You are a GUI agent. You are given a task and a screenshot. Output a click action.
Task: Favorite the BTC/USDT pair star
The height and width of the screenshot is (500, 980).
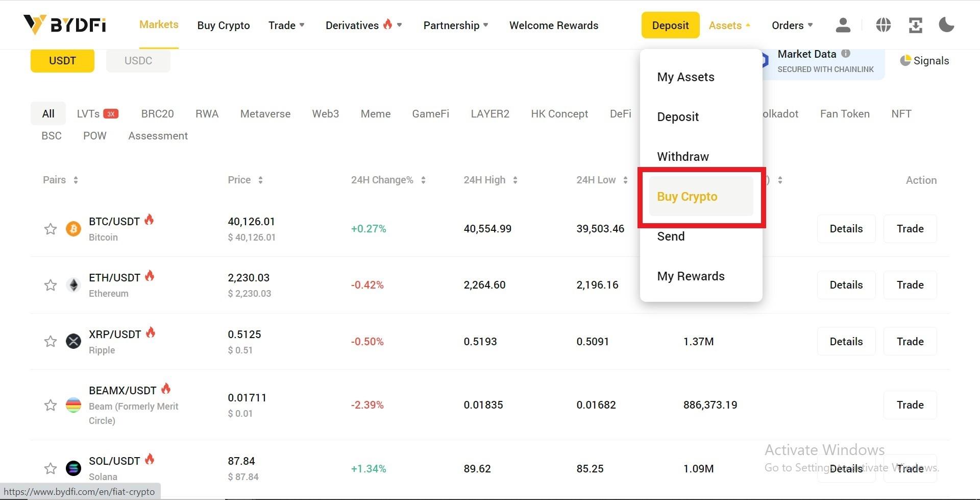point(50,229)
